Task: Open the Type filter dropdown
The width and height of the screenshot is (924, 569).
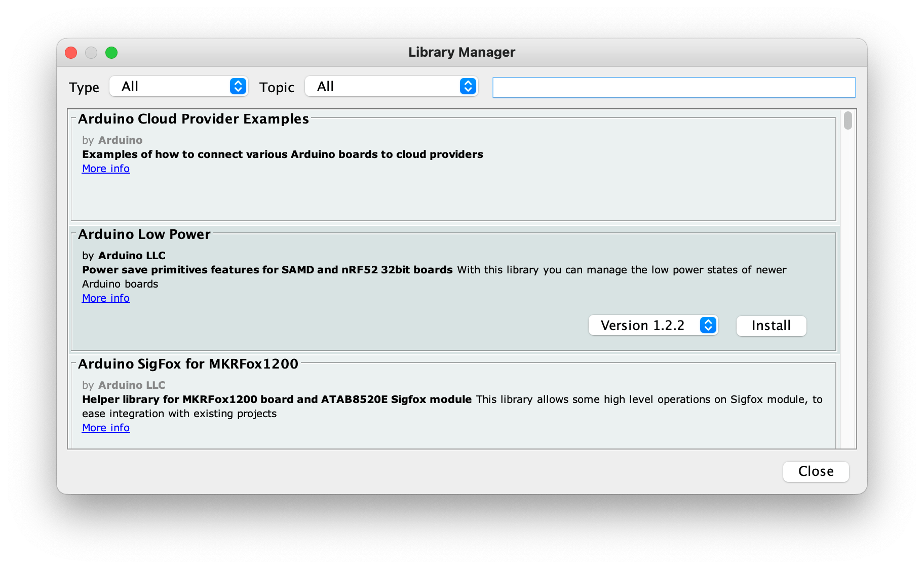Action: (x=178, y=87)
